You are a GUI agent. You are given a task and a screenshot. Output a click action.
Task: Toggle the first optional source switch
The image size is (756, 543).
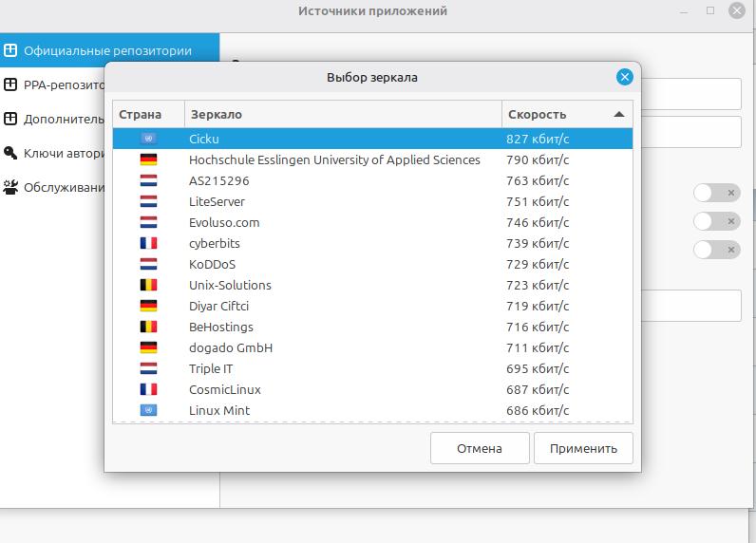tap(716, 193)
